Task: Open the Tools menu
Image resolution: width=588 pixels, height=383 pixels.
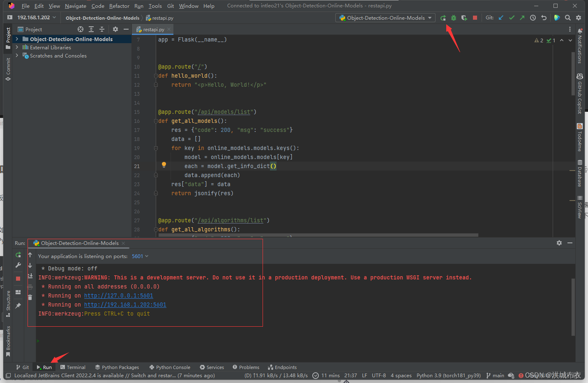Action: [155, 6]
